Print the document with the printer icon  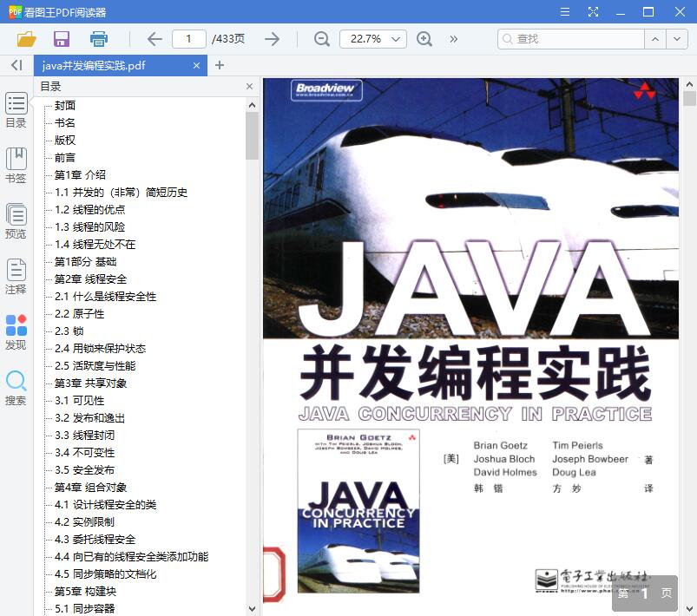pos(99,39)
